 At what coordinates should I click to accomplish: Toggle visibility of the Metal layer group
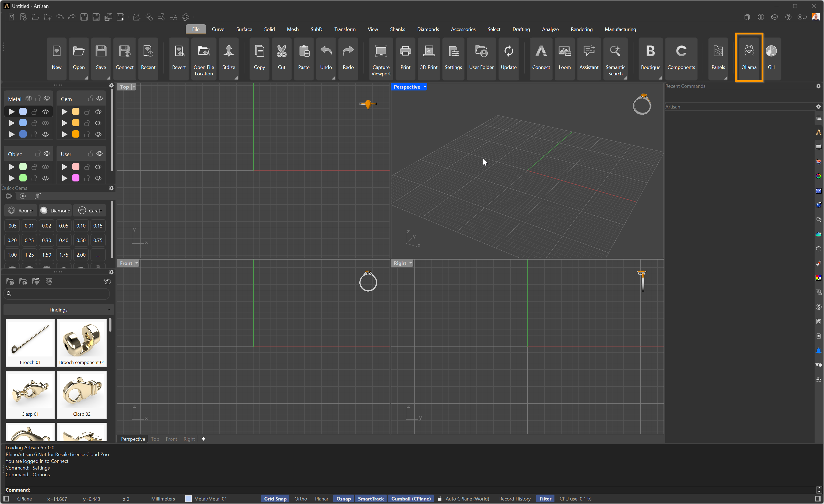point(47,98)
